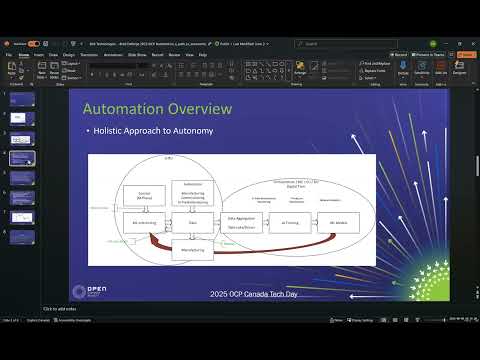
Task: Click the Add-ins icon in ribbon
Action: click(x=441, y=68)
